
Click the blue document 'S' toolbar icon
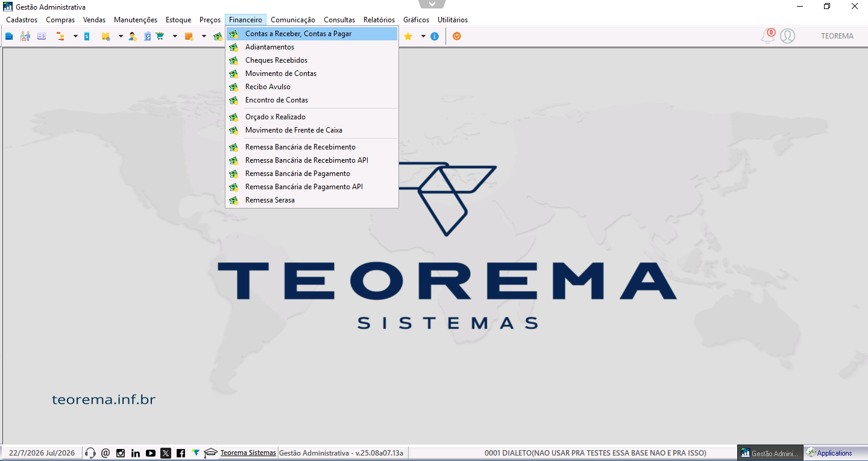(x=87, y=36)
